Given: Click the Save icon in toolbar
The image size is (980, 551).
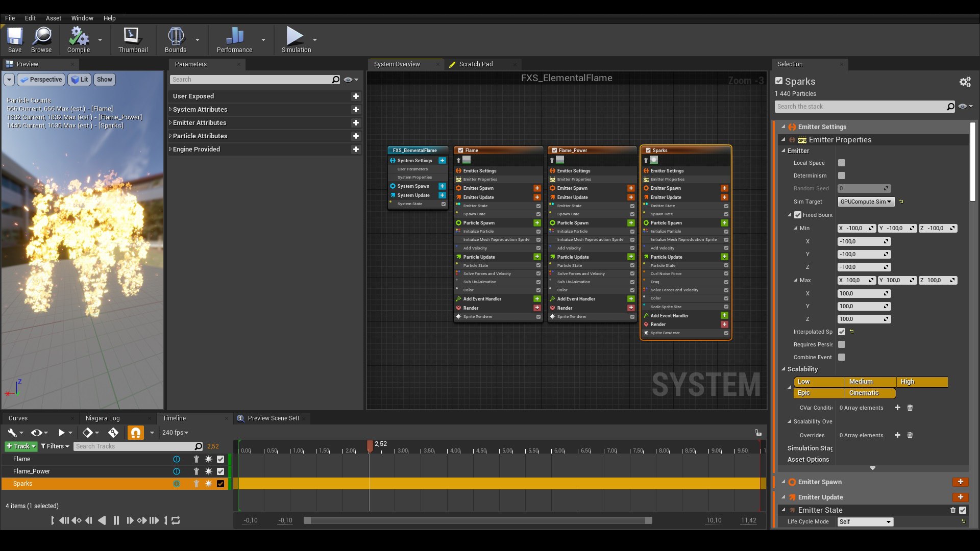Looking at the screenshot, I should 15,37.
